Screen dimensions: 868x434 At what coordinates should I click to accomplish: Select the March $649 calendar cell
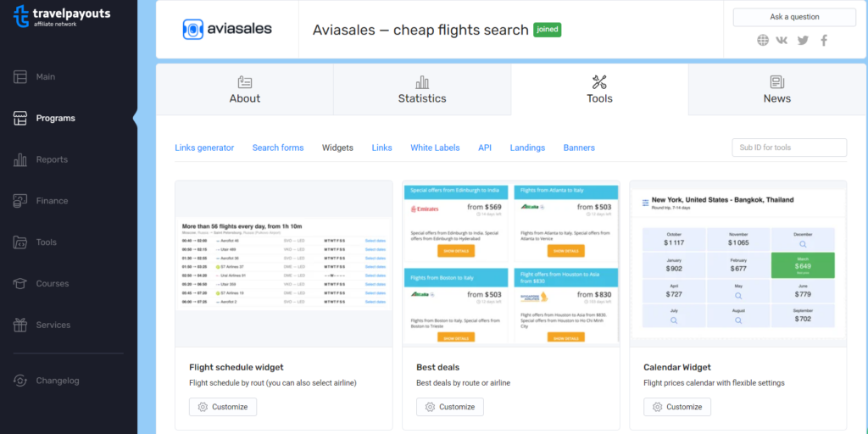click(803, 265)
